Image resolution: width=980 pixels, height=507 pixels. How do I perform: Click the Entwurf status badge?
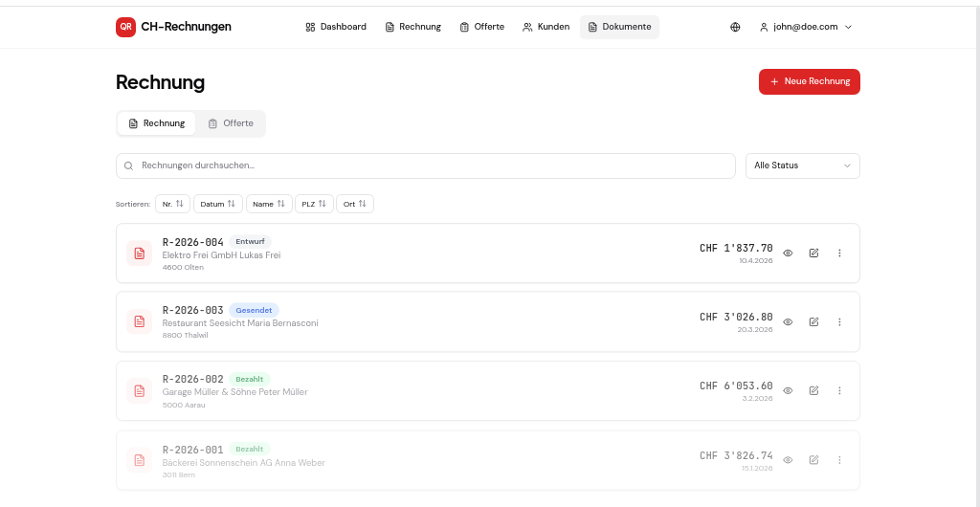click(x=250, y=242)
